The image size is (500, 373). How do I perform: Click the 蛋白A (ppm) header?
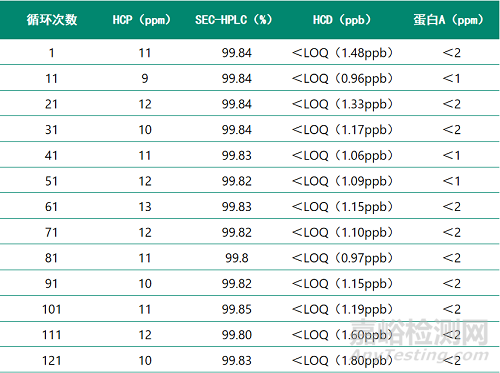449,20
